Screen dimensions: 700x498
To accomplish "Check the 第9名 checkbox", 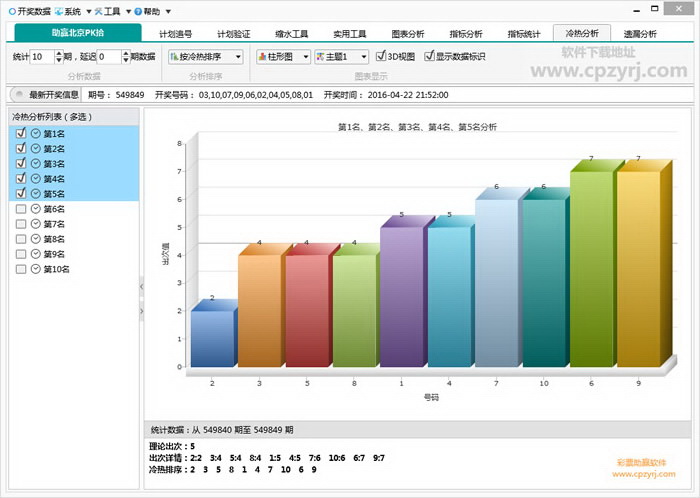I will (21, 254).
